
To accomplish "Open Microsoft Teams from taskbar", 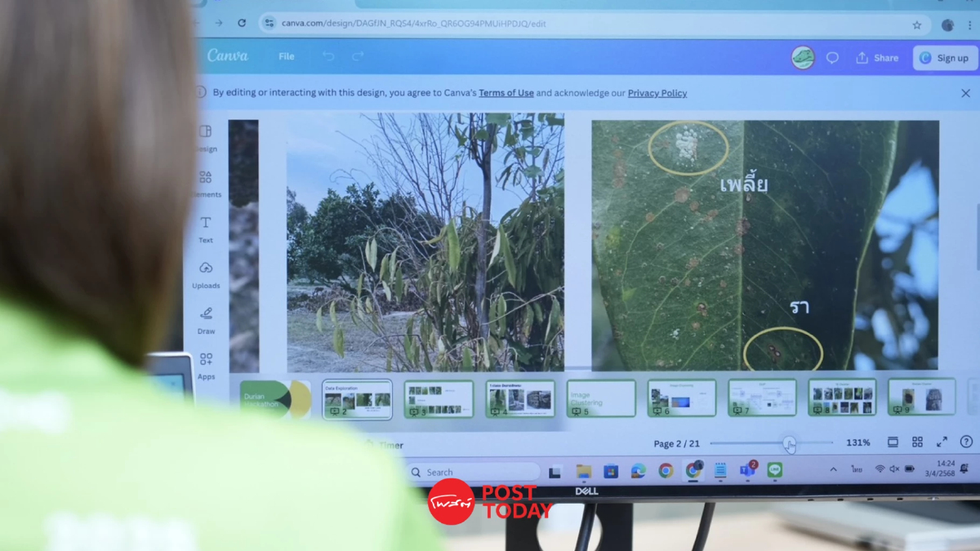I will [x=747, y=469].
